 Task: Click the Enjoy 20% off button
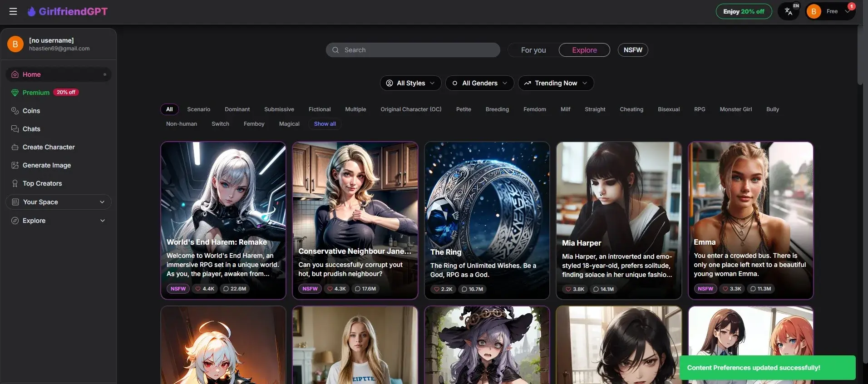pyautogui.click(x=743, y=11)
